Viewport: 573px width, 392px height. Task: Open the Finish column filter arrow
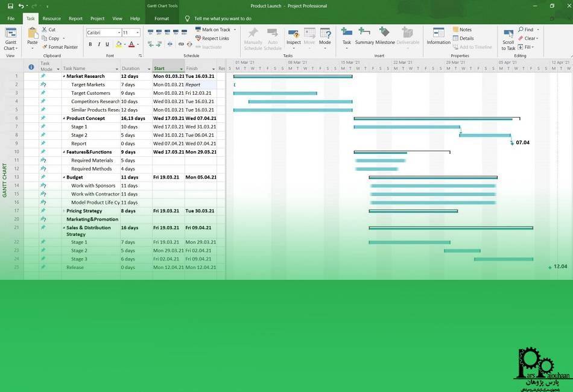(x=214, y=69)
